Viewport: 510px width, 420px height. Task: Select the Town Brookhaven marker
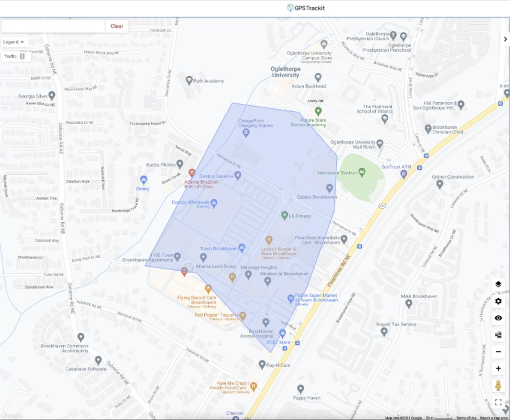coord(242,248)
